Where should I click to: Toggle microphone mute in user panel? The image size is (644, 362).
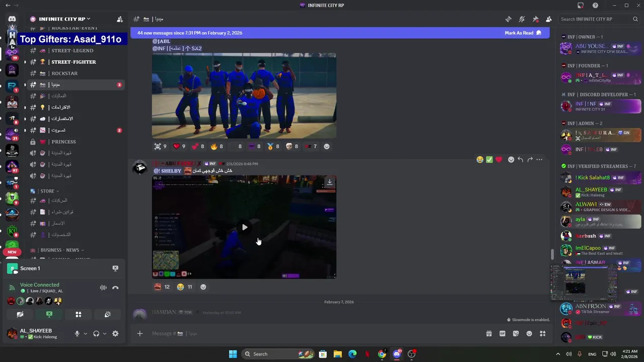point(77,333)
